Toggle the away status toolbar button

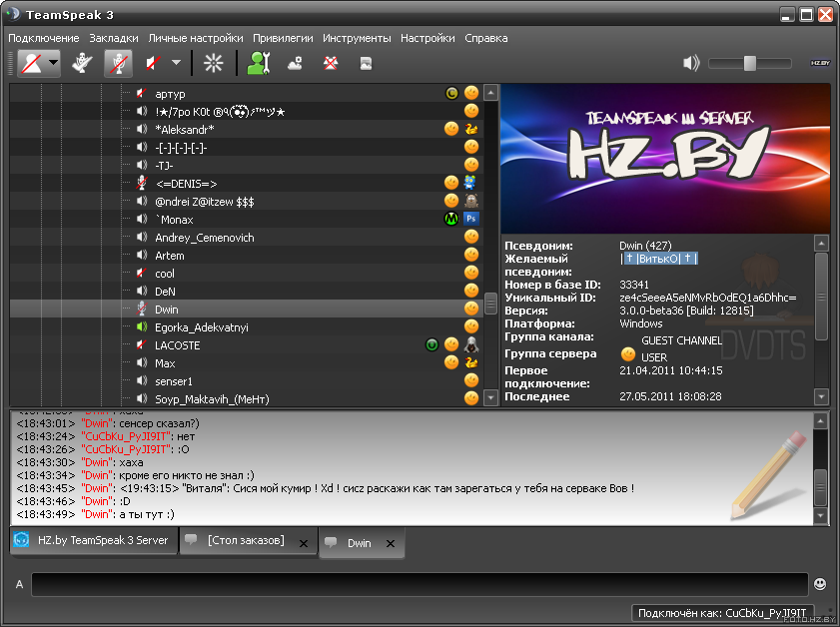[x=32, y=63]
